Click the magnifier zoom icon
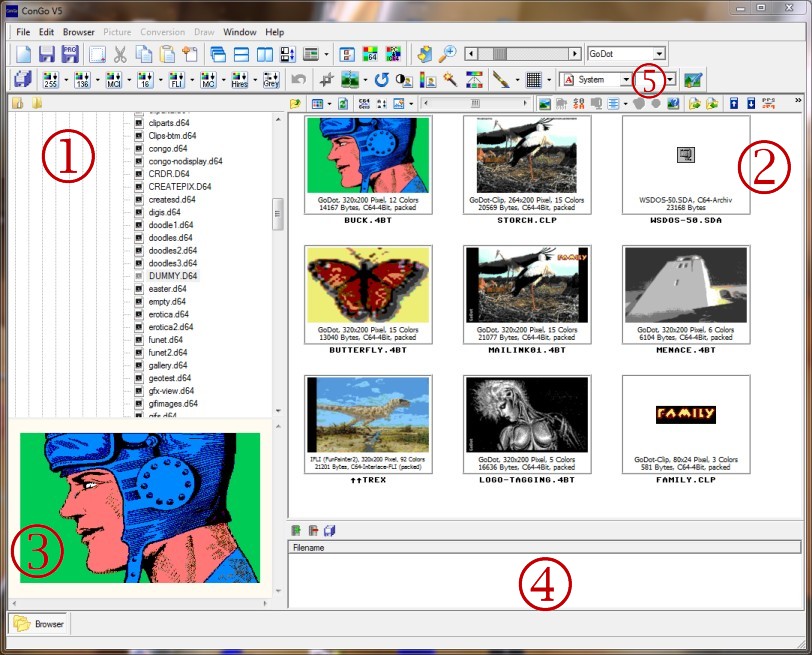This screenshot has width=812, height=655. 450,53
